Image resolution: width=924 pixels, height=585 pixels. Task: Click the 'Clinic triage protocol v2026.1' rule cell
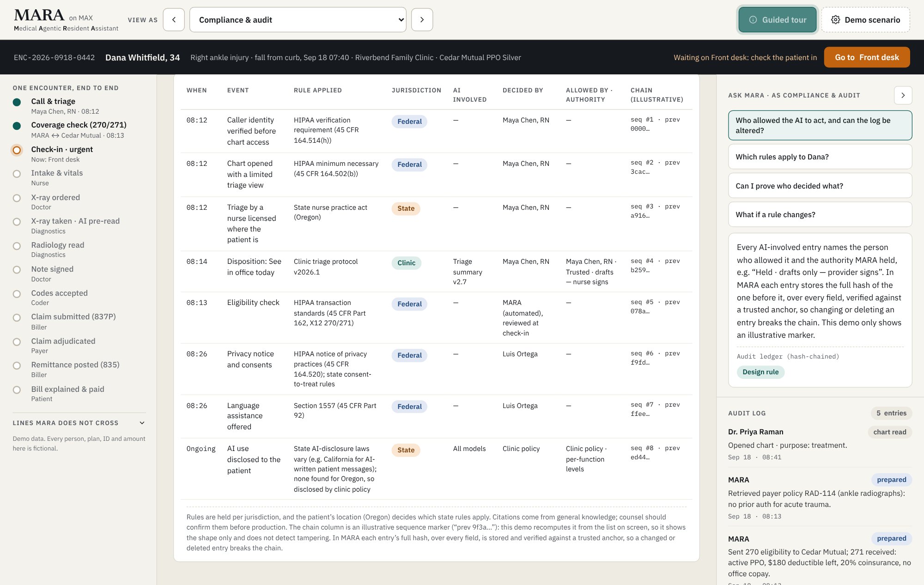(325, 267)
